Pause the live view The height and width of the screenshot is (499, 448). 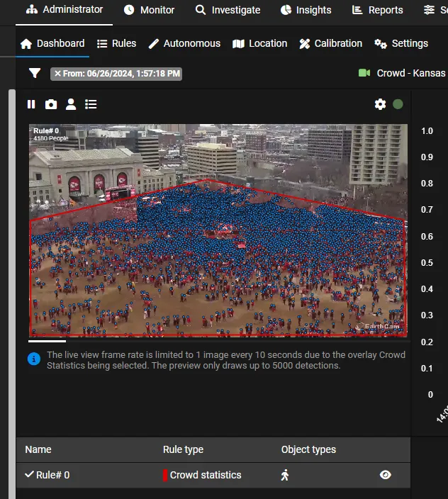[x=31, y=104]
